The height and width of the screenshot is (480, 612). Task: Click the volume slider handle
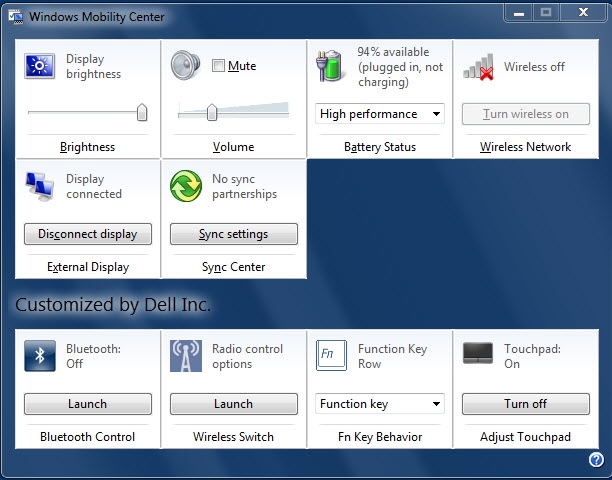click(x=212, y=112)
